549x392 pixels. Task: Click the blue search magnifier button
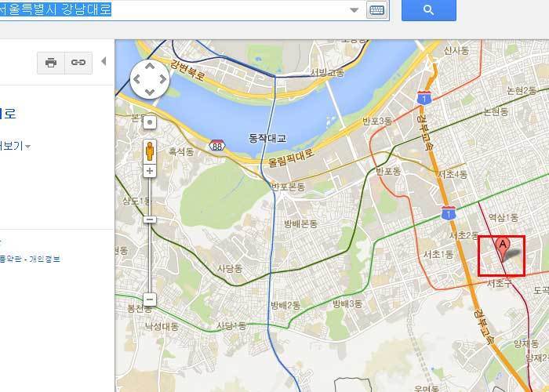(x=428, y=9)
